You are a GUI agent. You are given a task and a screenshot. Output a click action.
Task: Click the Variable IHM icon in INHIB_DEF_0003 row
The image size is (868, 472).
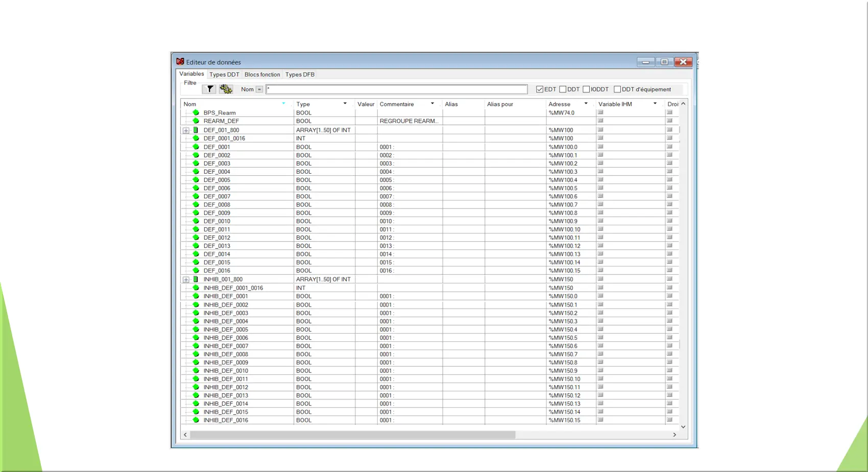[x=600, y=313]
